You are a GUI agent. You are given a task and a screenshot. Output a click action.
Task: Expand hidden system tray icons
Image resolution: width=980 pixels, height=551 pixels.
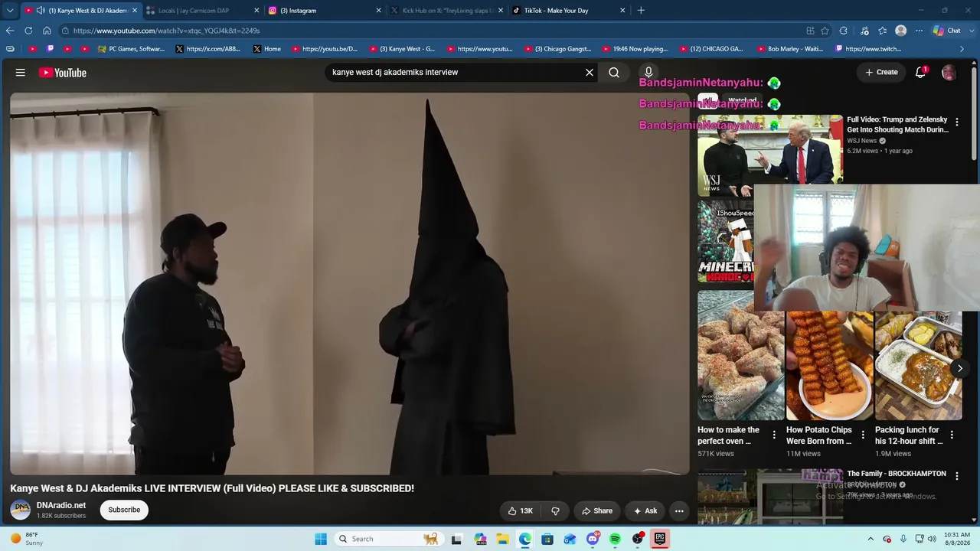coord(871,539)
